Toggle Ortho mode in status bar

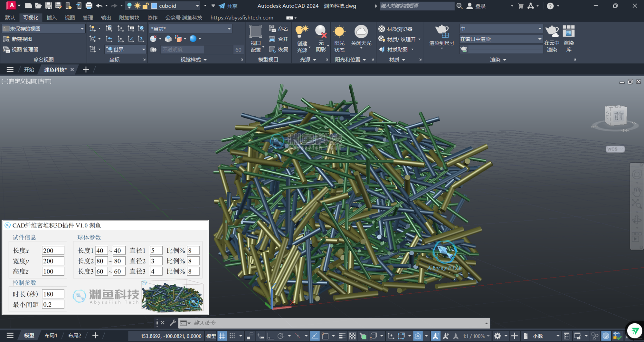(x=270, y=336)
